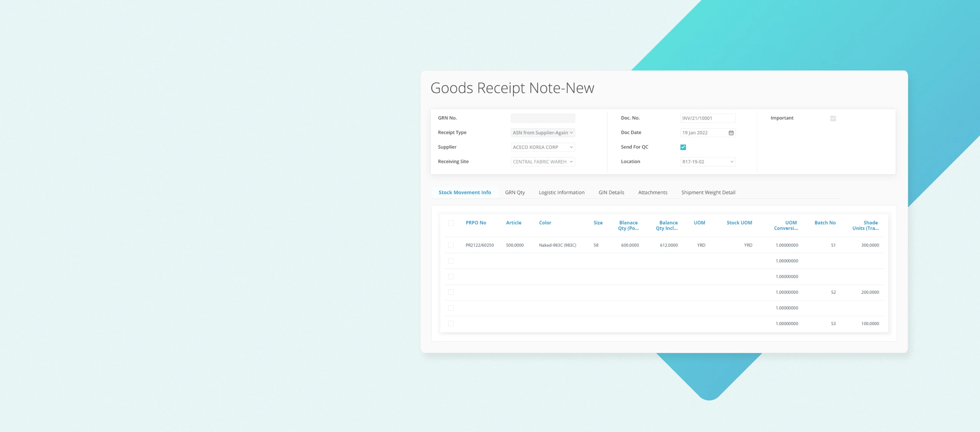Toggle the Important checkbox
Screen dimensions: 980x432
tap(833, 118)
